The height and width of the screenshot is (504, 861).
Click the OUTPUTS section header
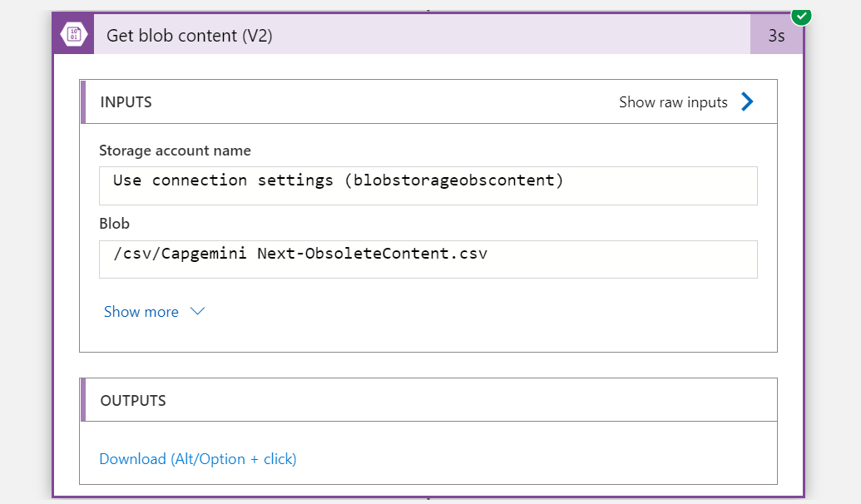click(134, 400)
